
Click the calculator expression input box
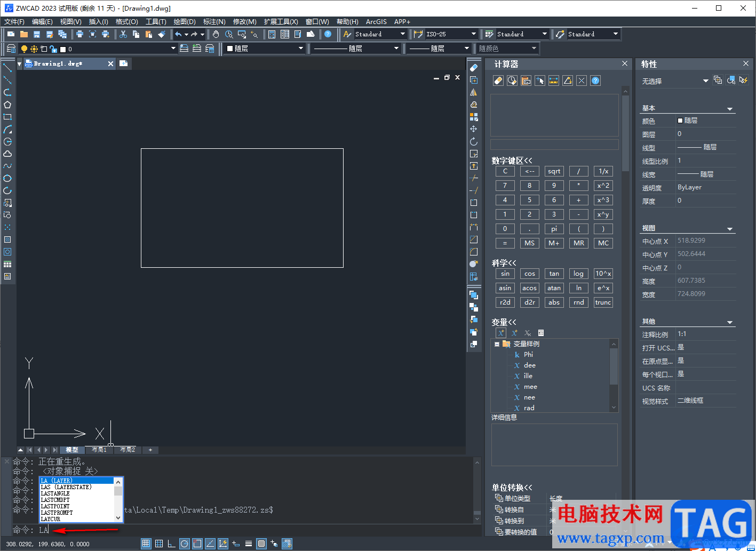click(x=554, y=145)
